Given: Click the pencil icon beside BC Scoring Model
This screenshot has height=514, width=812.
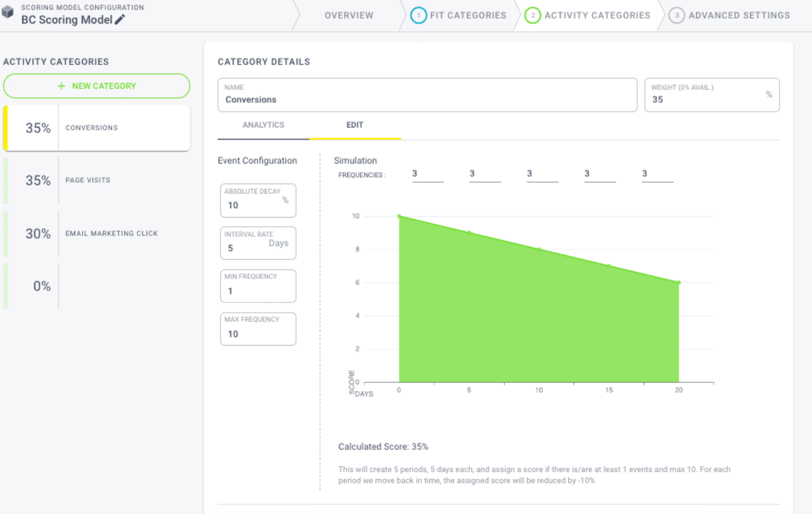Looking at the screenshot, I should [120, 19].
